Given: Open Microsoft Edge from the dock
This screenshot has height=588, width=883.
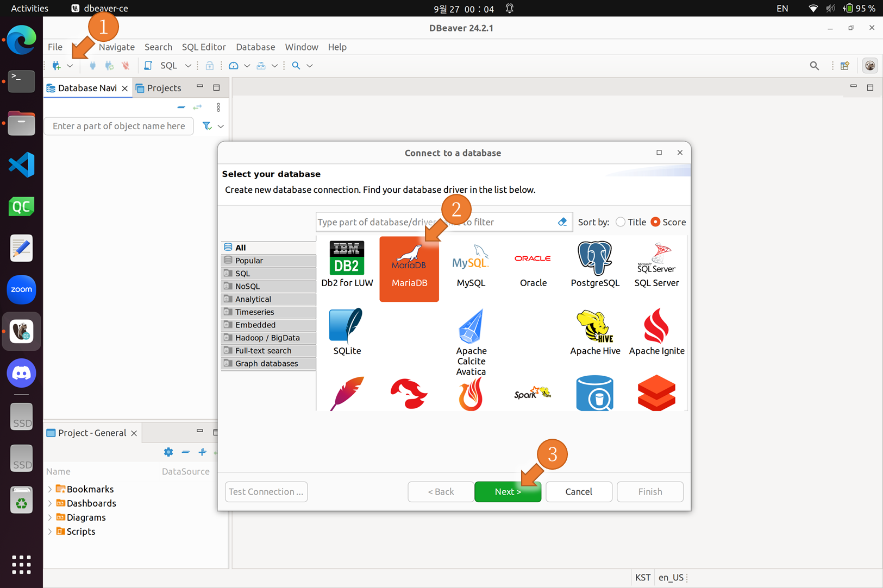Looking at the screenshot, I should [x=21, y=40].
